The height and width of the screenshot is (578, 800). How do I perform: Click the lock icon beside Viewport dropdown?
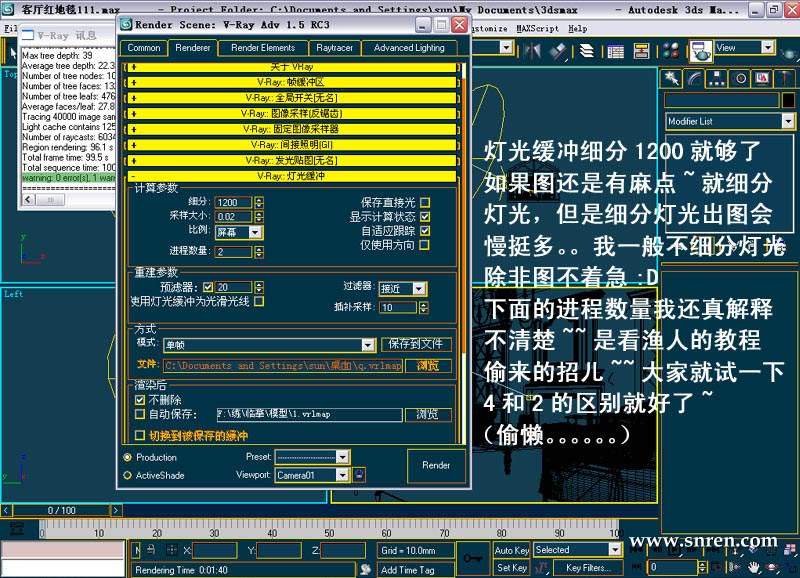coord(359,474)
